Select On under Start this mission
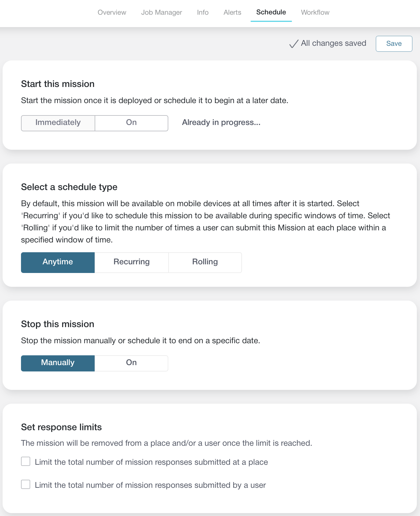The width and height of the screenshot is (420, 516). (131, 123)
